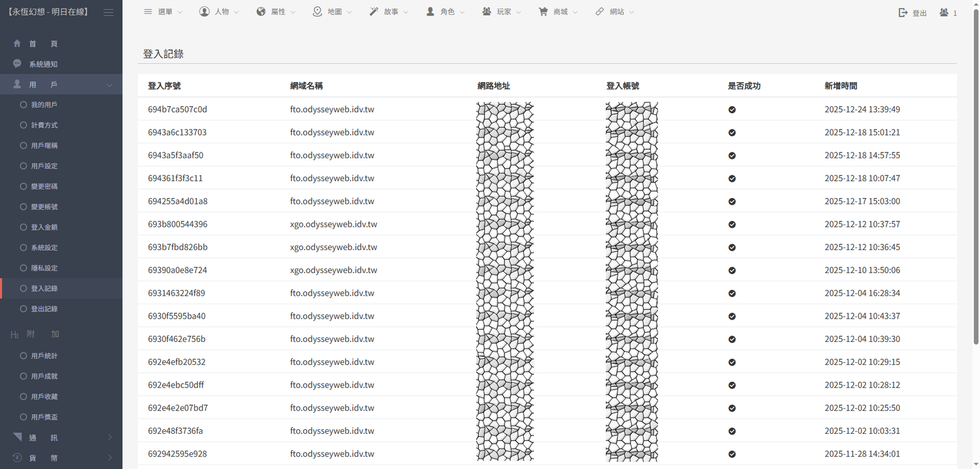Open the 玩家 top menu

point(502,12)
